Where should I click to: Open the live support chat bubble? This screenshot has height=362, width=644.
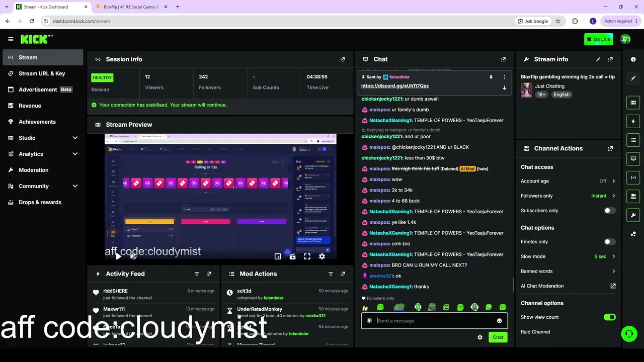[x=628, y=333]
